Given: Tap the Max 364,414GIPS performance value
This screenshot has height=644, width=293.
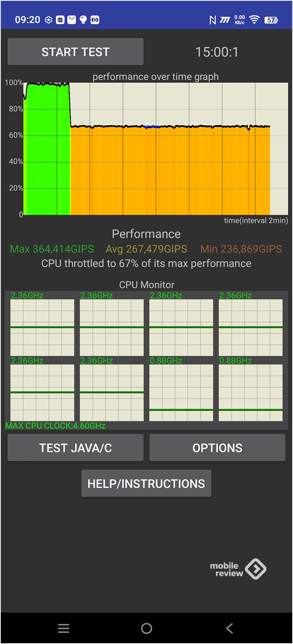Looking at the screenshot, I should pos(52,249).
